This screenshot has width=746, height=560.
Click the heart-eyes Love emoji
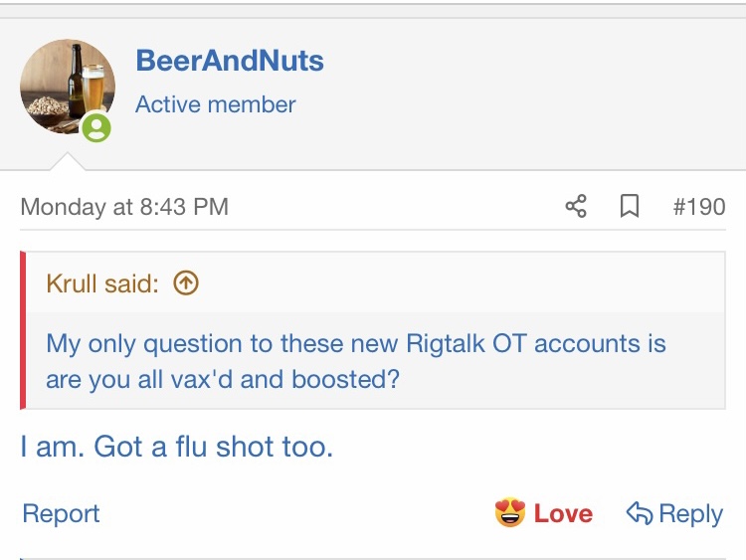[509, 513]
